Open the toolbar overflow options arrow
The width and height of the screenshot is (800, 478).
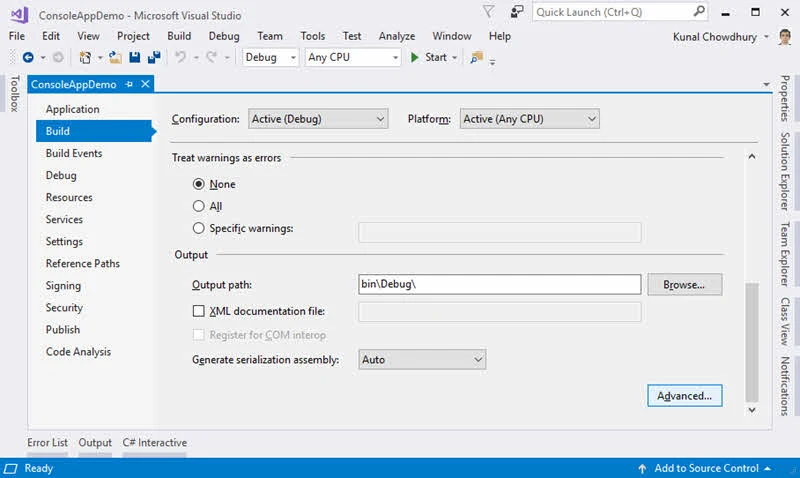[x=492, y=62]
